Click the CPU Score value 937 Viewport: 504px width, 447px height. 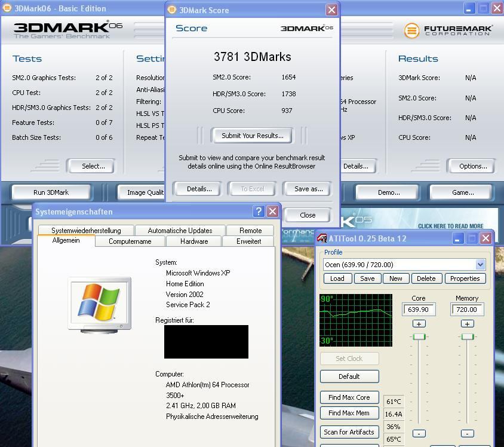pos(287,111)
